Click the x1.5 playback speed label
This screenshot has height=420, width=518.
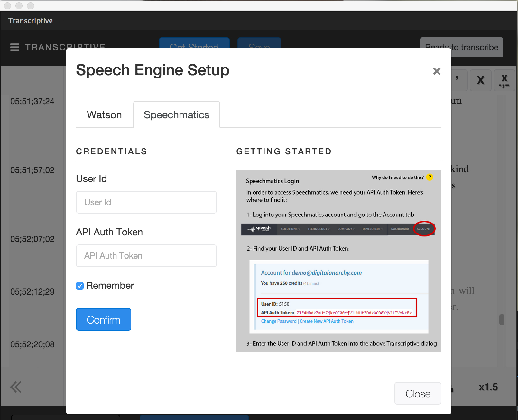pos(488,387)
